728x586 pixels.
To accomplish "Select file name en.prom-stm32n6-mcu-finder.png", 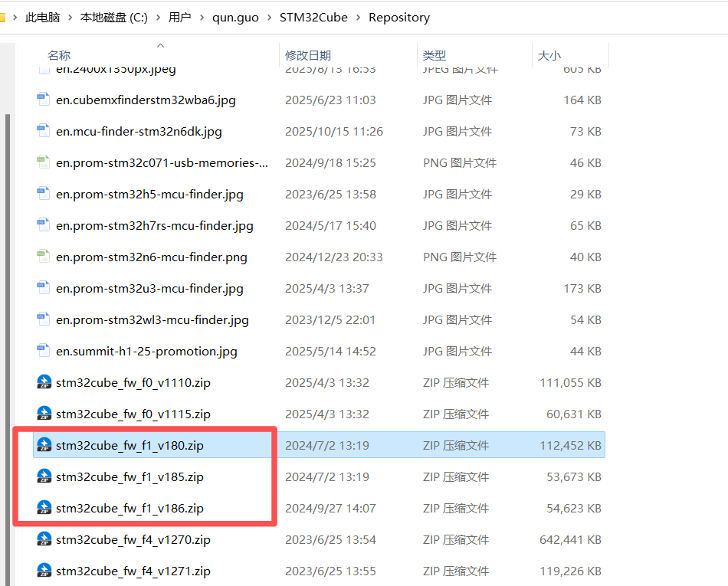I will click(x=152, y=257).
